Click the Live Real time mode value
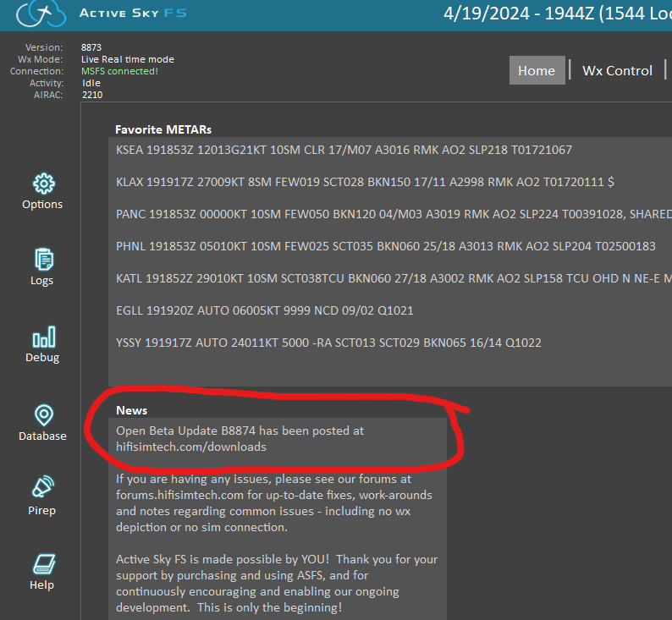Image resolution: width=672 pixels, height=620 pixels. [128, 59]
